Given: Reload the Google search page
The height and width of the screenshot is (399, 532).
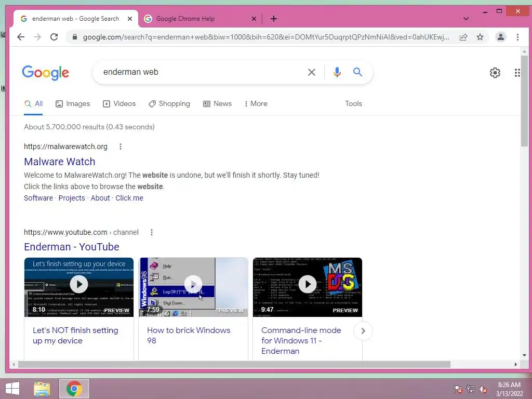Looking at the screenshot, I should click(x=54, y=37).
